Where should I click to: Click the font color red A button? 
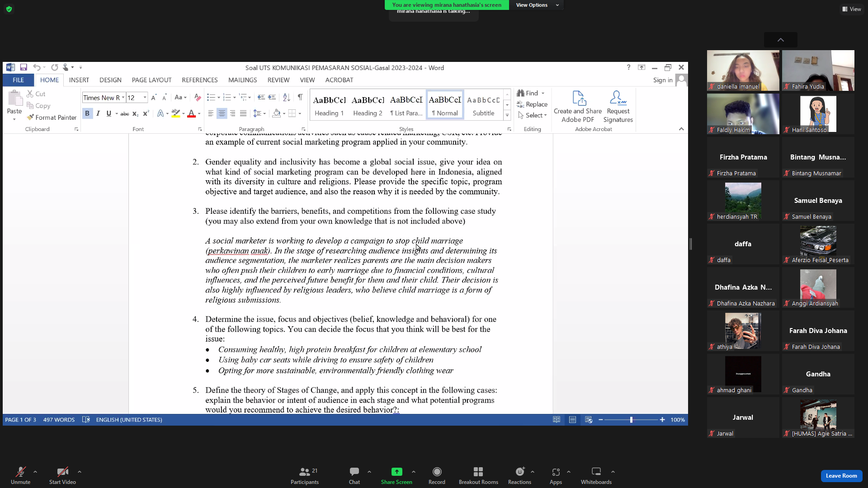[x=191, y=113]
